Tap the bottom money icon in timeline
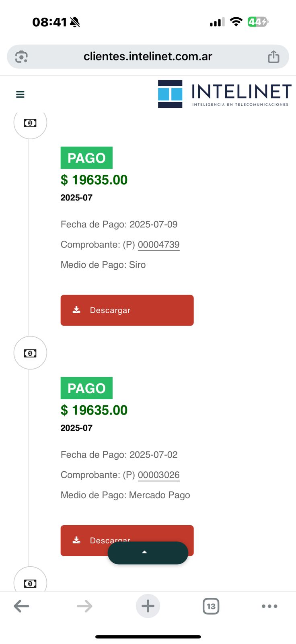Screen dimensions: 296x644 [x=30, y=582]
